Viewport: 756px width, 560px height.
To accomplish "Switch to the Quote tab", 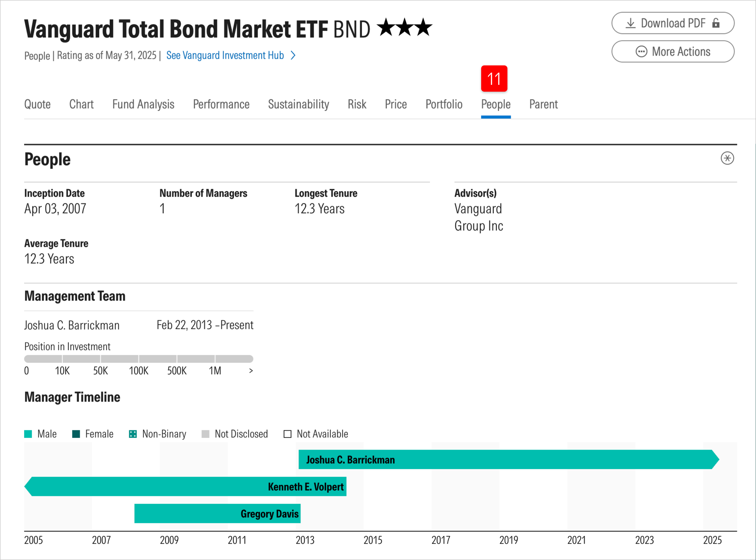I will 37,104.
